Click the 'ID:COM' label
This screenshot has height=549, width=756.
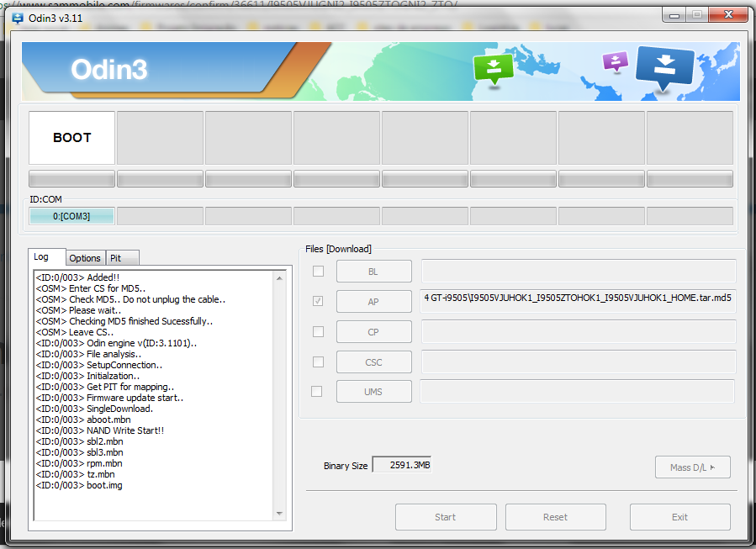point(45,199)
